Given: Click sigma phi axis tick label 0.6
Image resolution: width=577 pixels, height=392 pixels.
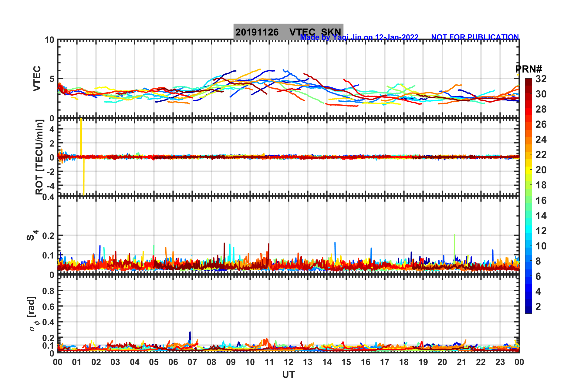Looking at the screenshot, I should (49, 306).
